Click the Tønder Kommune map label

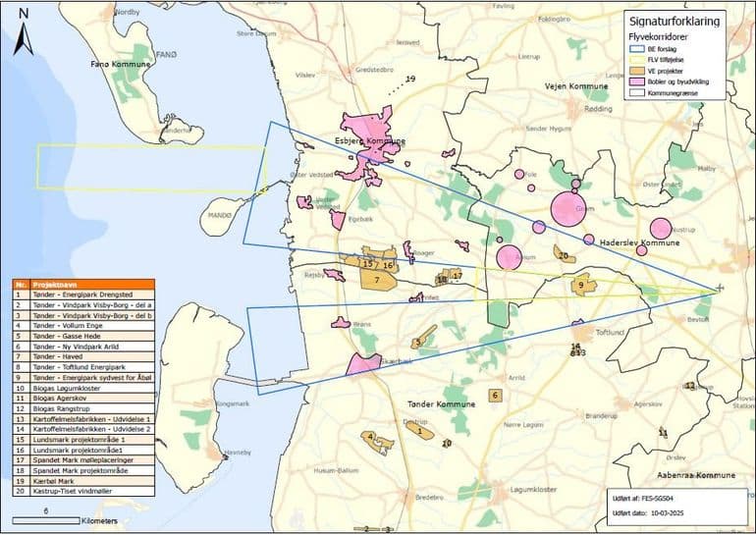click(x=442, y=404)
